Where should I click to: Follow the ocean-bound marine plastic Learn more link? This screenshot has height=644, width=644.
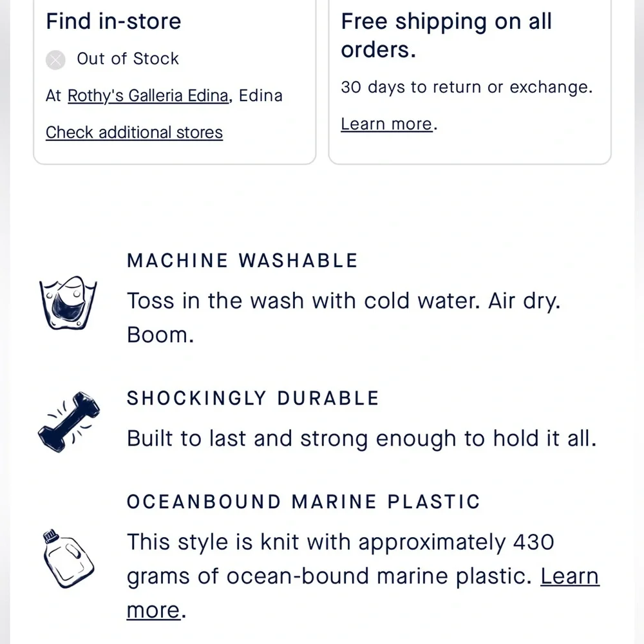[569, 576]
